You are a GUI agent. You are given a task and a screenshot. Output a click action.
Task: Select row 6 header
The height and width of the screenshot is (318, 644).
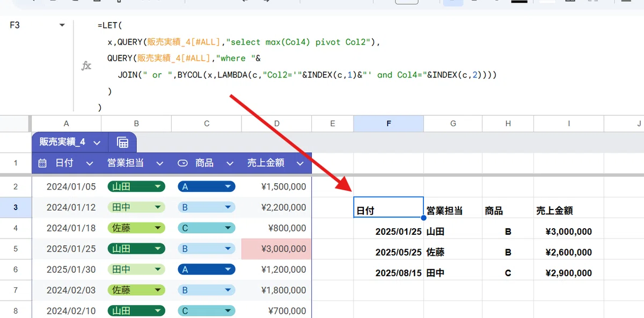click(x=16, y=270)
